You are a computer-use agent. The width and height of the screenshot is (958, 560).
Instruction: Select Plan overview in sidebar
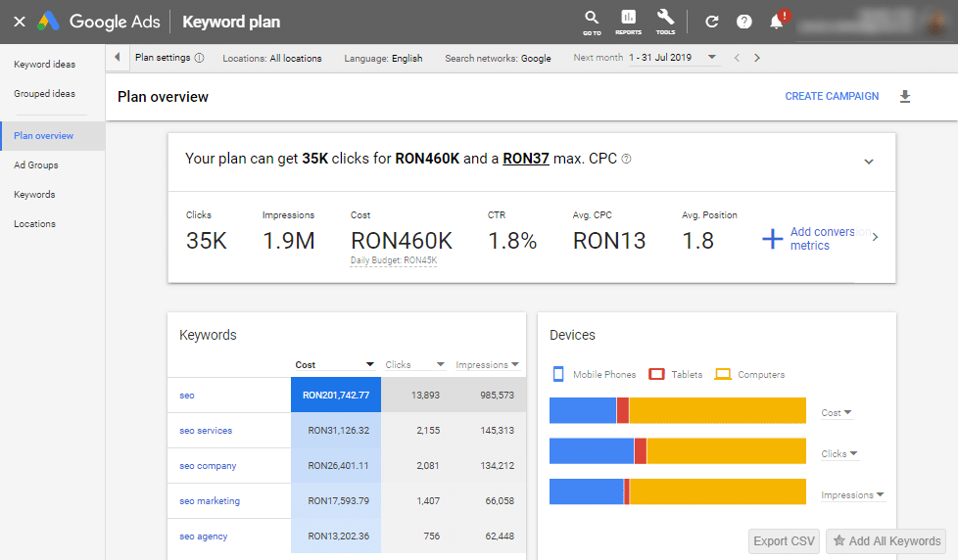click(x=53, y=135)
